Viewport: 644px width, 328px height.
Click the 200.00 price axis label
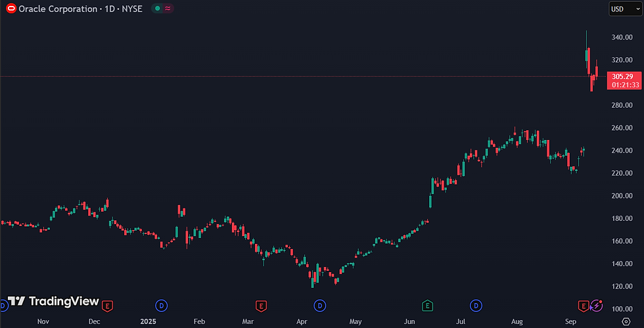click(x=622, y=196)
